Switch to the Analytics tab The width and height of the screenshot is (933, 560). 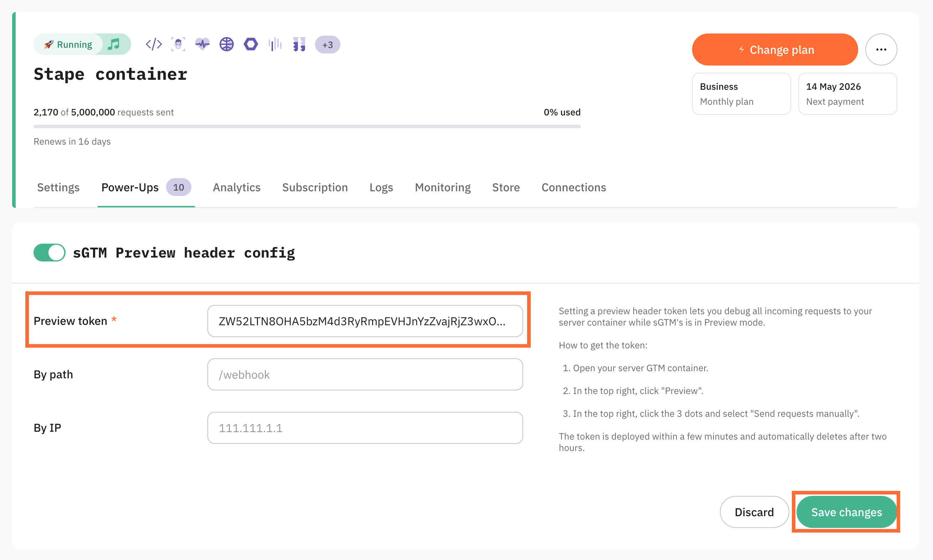point(236,187)
